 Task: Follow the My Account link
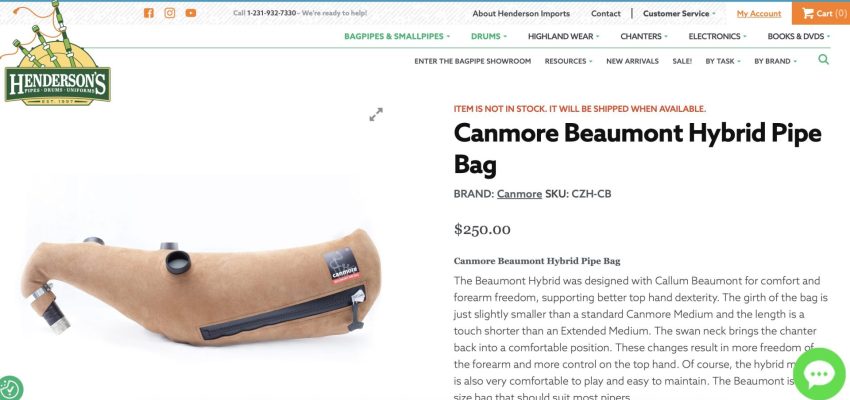(759, 14)
